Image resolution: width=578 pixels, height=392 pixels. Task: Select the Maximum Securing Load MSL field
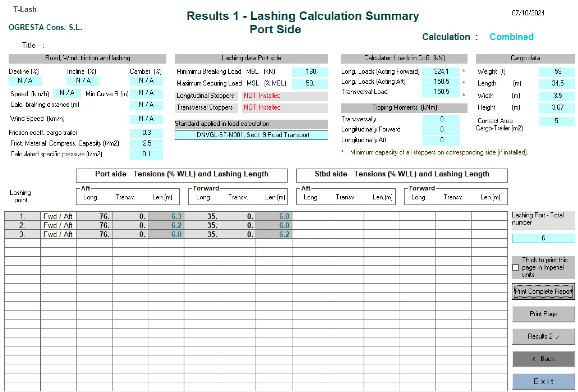coord(310,83)
